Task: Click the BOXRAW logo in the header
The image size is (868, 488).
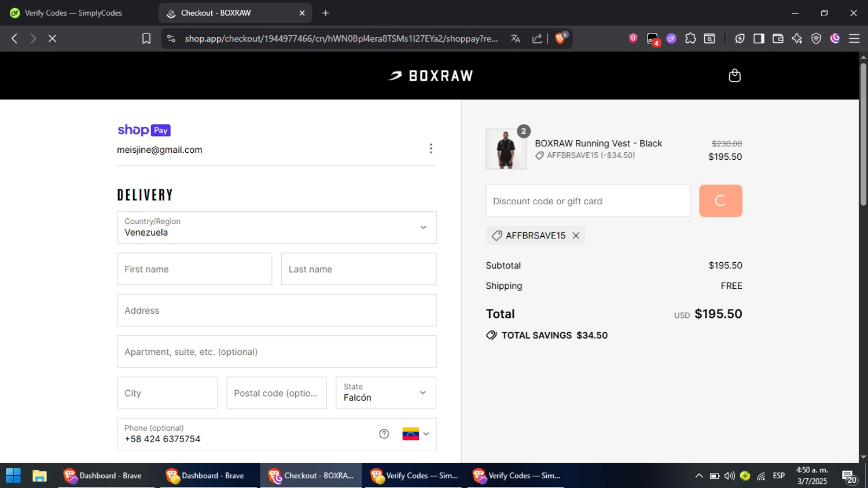Action: pyautogui.click(x=430, y=76)
